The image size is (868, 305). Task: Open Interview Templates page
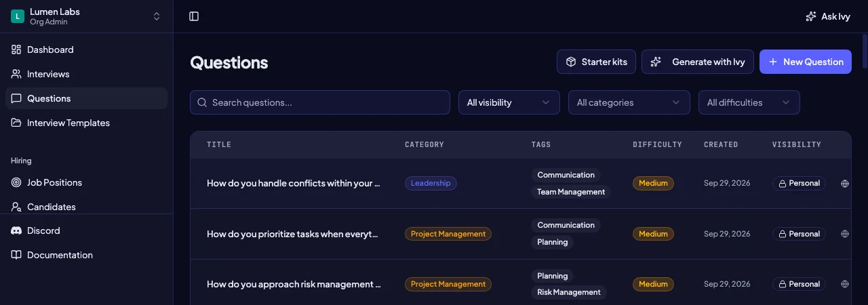[x=86, y=123]
